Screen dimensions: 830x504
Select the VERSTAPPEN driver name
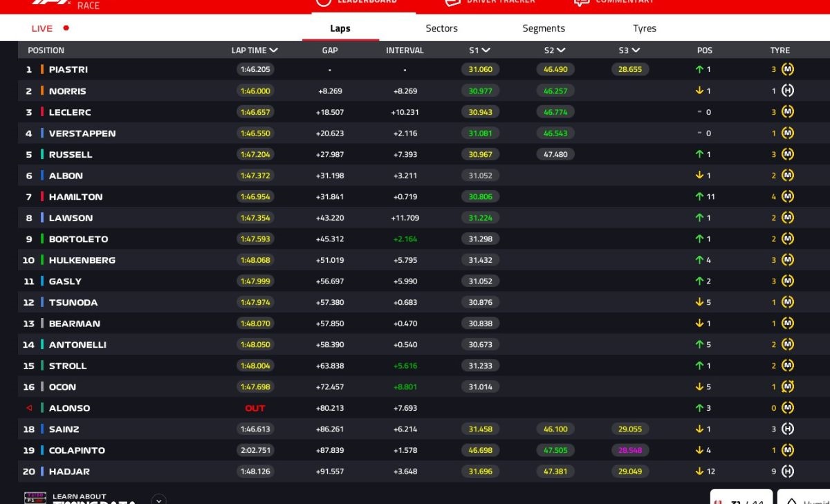click(x=82, y=133)
